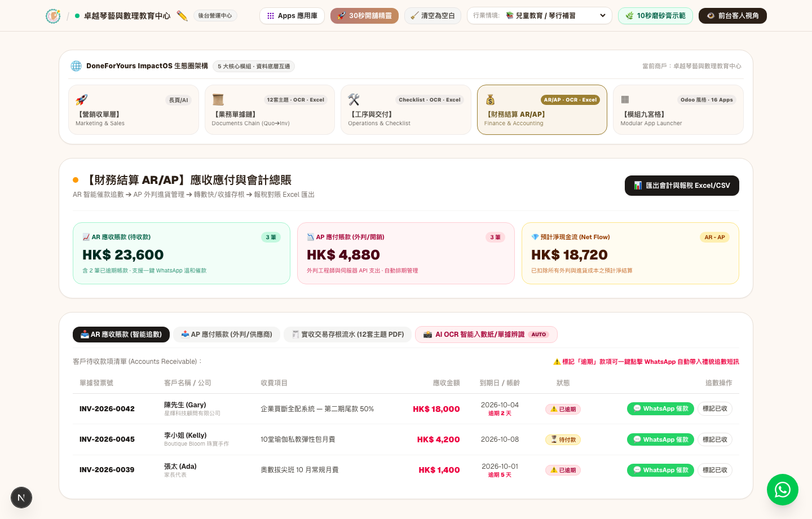This screenshot has width=812, height=519.
Task: Click the money bag icon in the Finance card
Action: (491, 100)
